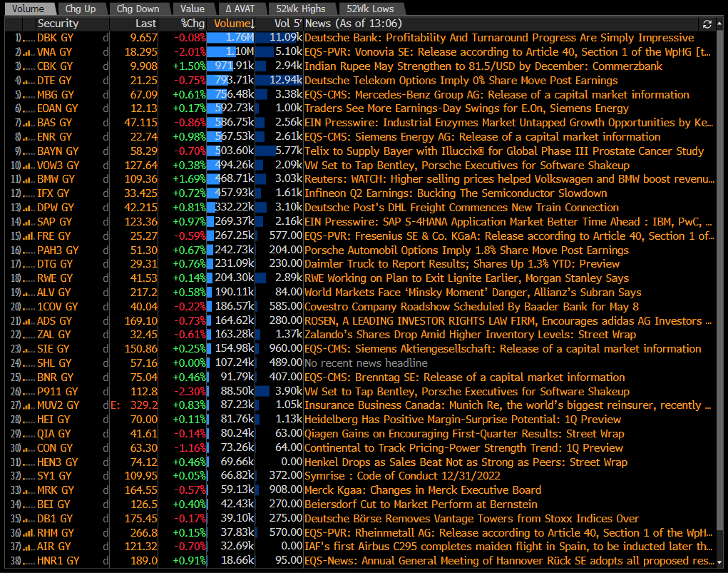Open the chart icon for RHM GY
728x573 pixels.
[29, 534]
